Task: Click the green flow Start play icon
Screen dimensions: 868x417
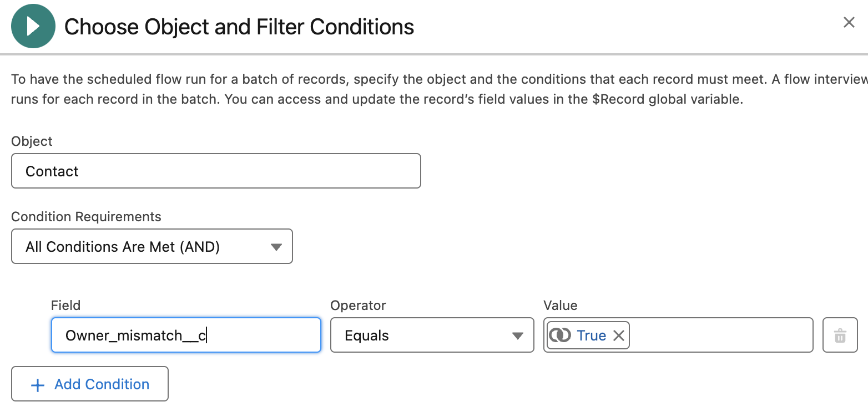Action: [33, 26]
